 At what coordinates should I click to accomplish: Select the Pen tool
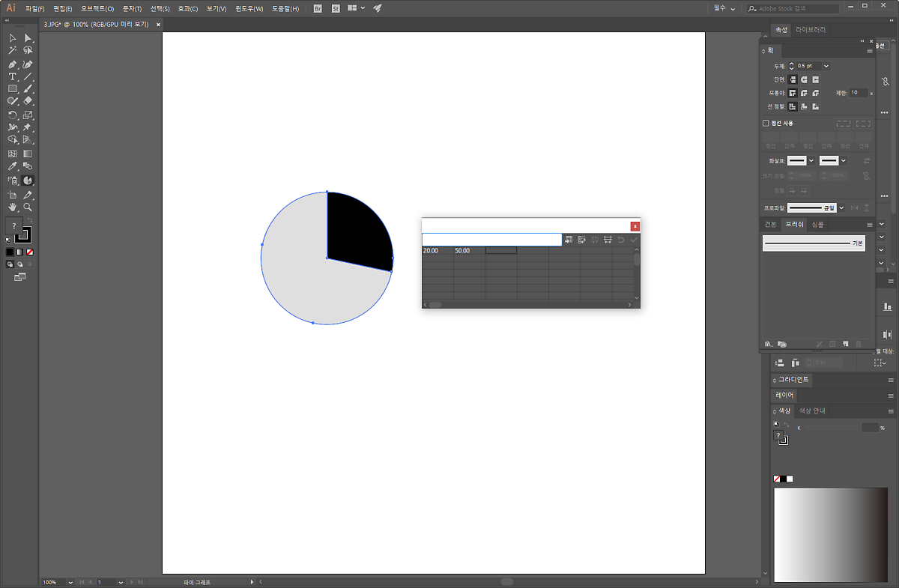(x=13, y=65)
